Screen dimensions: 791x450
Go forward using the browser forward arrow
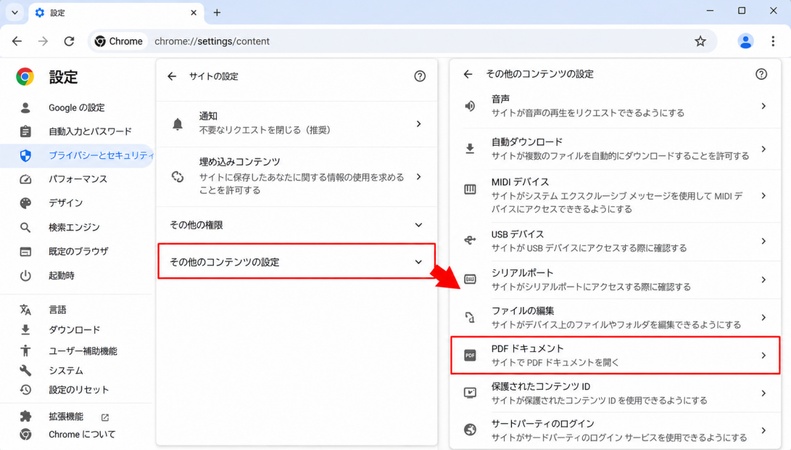43,41
